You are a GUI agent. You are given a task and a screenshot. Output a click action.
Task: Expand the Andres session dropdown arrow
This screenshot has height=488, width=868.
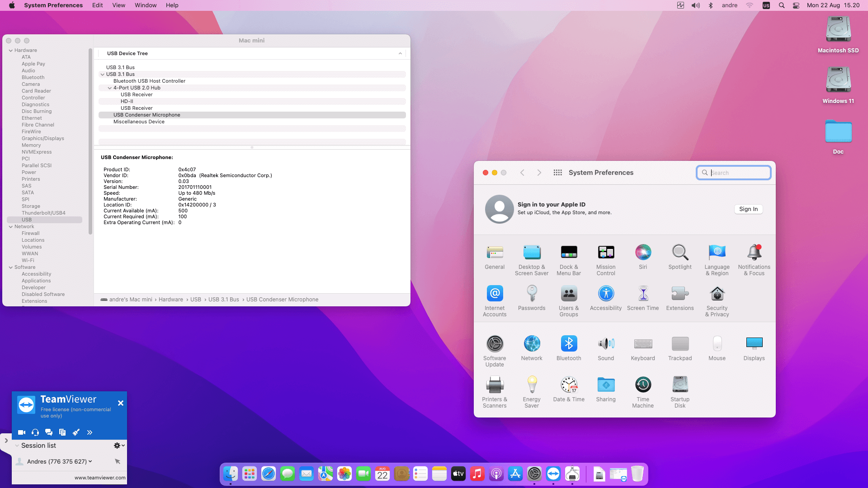[x=90, y=461]
